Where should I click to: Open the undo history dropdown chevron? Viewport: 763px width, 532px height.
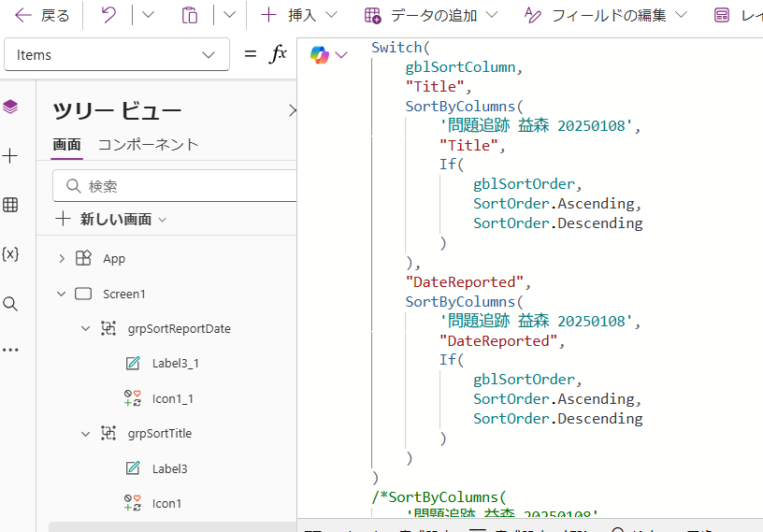[x=148, y=16]
